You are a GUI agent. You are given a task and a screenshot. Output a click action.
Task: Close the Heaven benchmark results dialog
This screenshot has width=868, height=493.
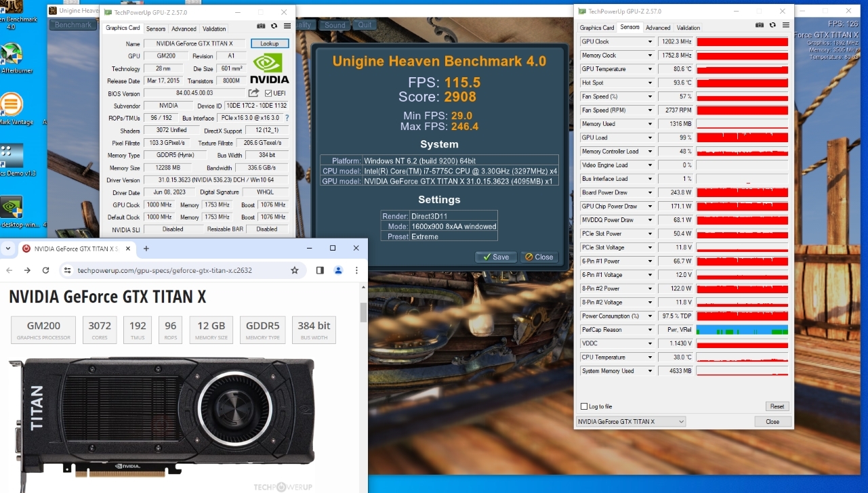538,257
